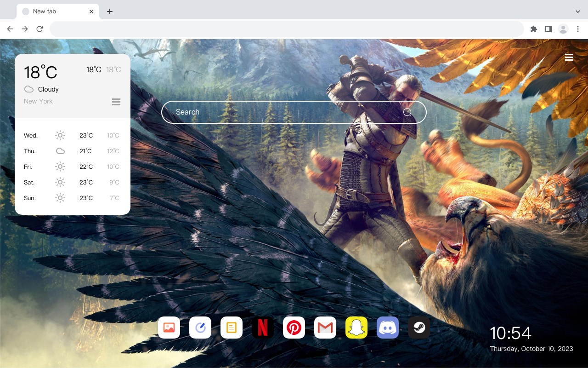Viewport: 588px width, 368px height.
Task: Click Wednesday's sunny forecast icon
Action: (60, 135)
